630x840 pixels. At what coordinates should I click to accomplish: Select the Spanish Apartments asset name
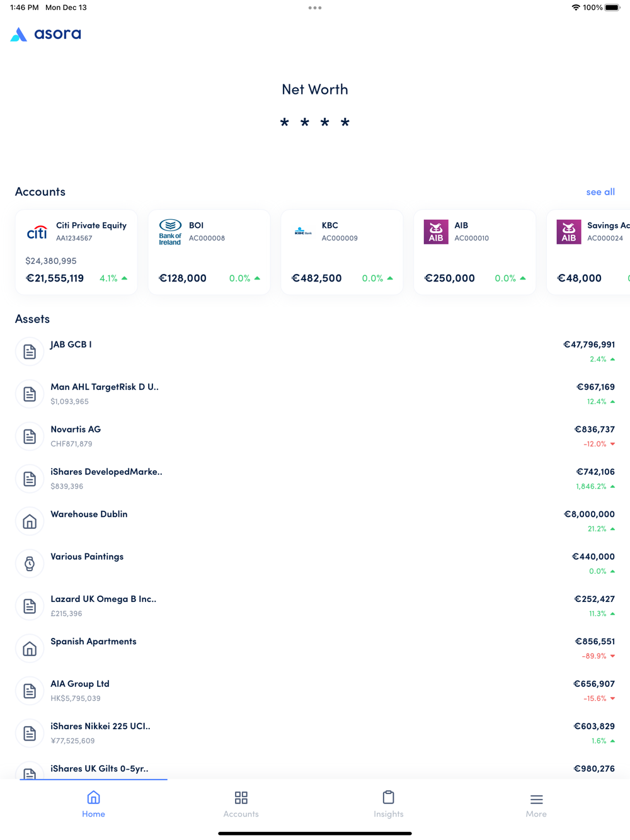click(x=93, y=641)
